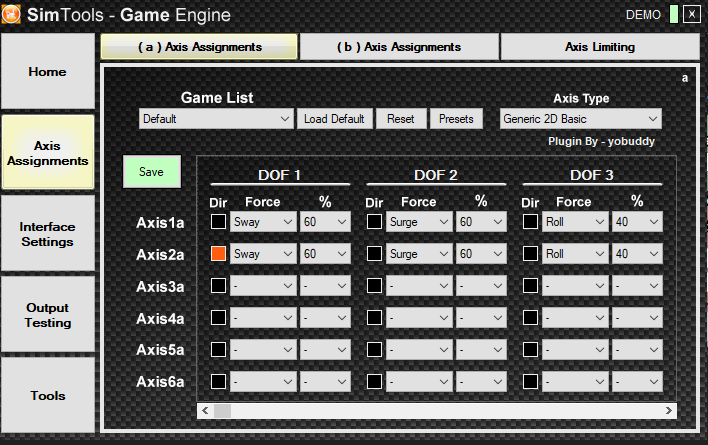The image size is (708, 445).
Task: Toggle Axis6a DOF 1 Dir box
Action: [x=219, y=382]
